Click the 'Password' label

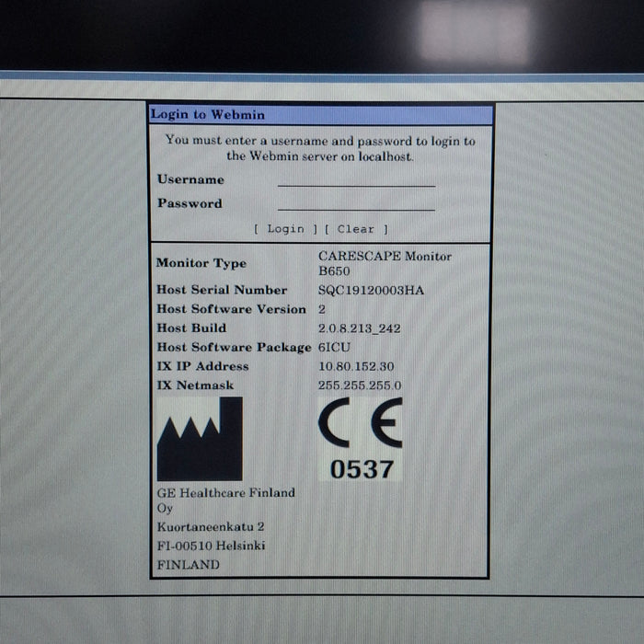190,203
